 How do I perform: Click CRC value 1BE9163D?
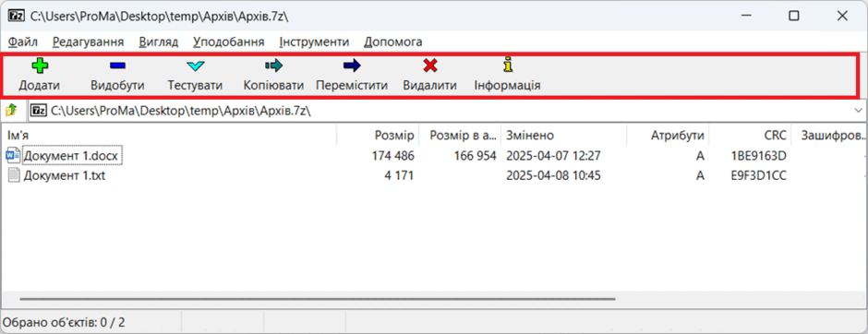point(758,157)
